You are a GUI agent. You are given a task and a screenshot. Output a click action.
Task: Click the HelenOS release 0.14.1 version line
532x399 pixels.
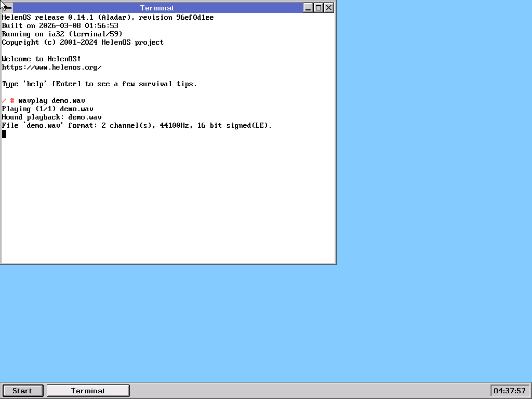tap(108, 18)
